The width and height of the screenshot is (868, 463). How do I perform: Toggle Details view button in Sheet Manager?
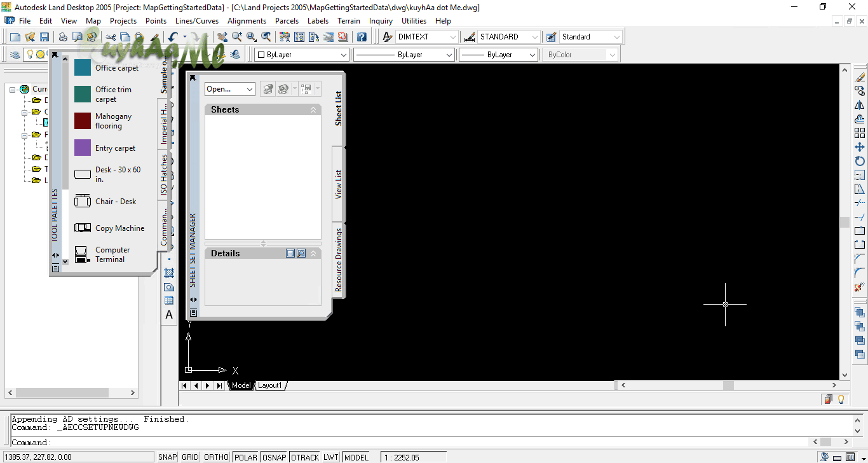[290, 253]
